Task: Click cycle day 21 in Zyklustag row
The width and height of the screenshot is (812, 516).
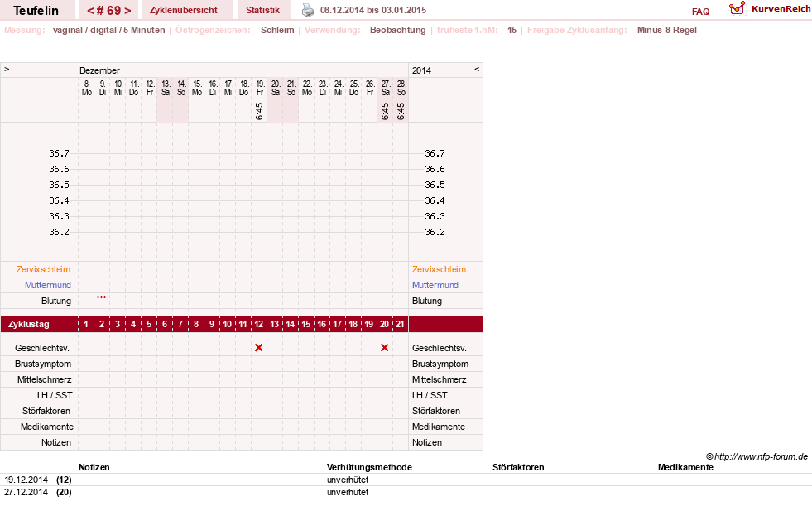Action: point(400,325)
